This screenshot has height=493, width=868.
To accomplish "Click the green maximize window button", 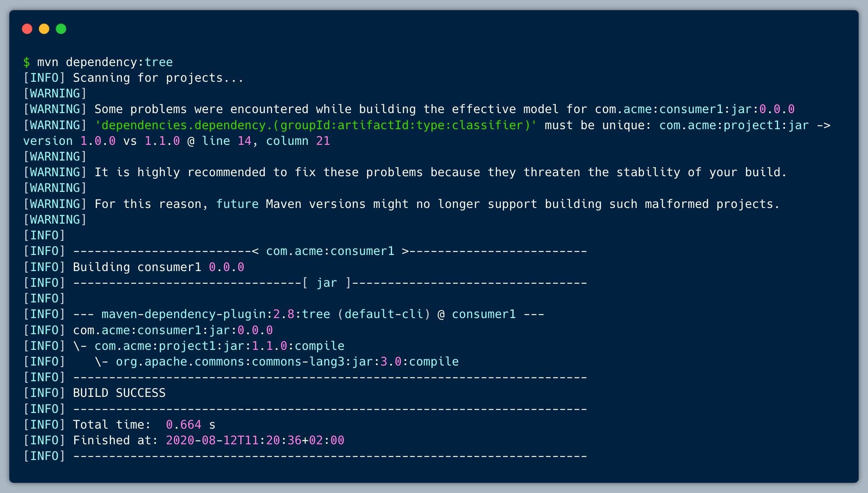I will pos(61,29).
